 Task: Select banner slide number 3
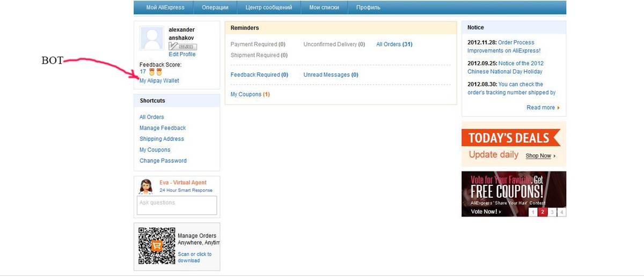coord(552,212)
